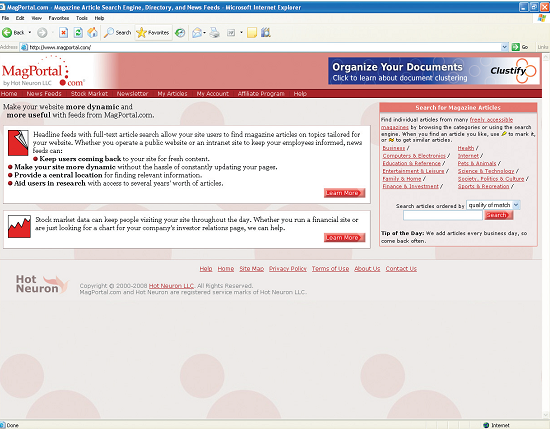Click the yellow Discuss note toolbar icon
Image resolution: width=551 pixels, height=429 pixels.
pos(252,33)
